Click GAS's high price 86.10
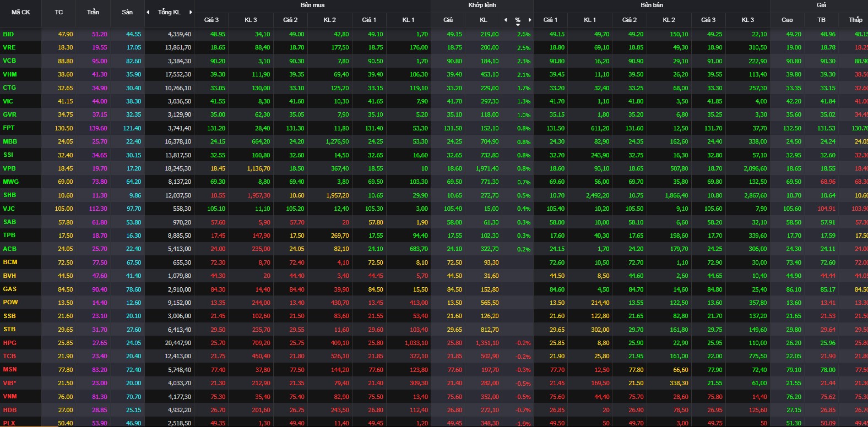 pos(794,289)
